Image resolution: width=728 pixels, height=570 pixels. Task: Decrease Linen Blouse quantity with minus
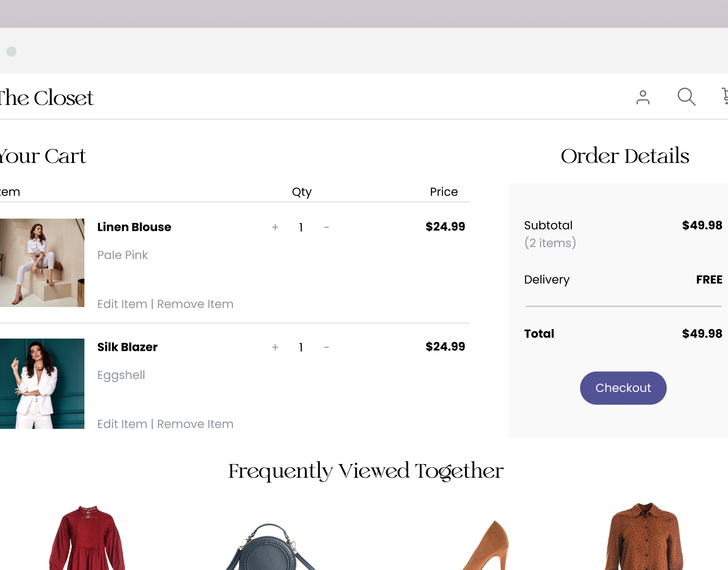point(326,227)
